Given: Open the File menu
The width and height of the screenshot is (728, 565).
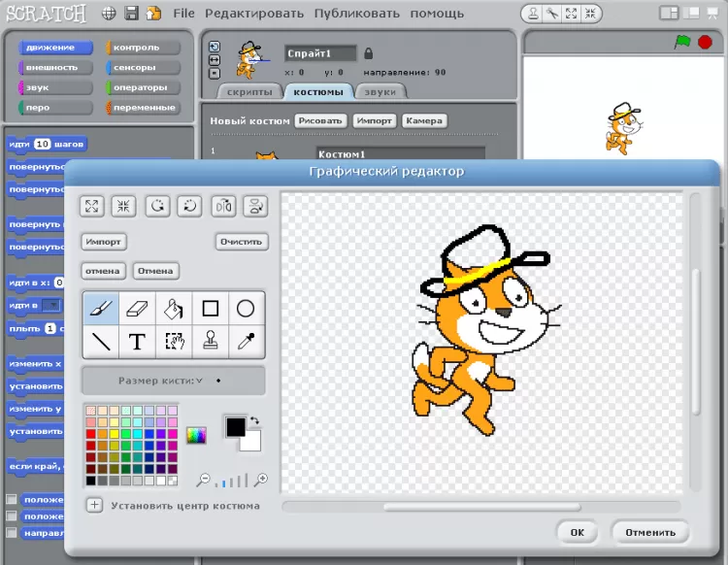Looking at the screenshot, I should tap(183, 14).
